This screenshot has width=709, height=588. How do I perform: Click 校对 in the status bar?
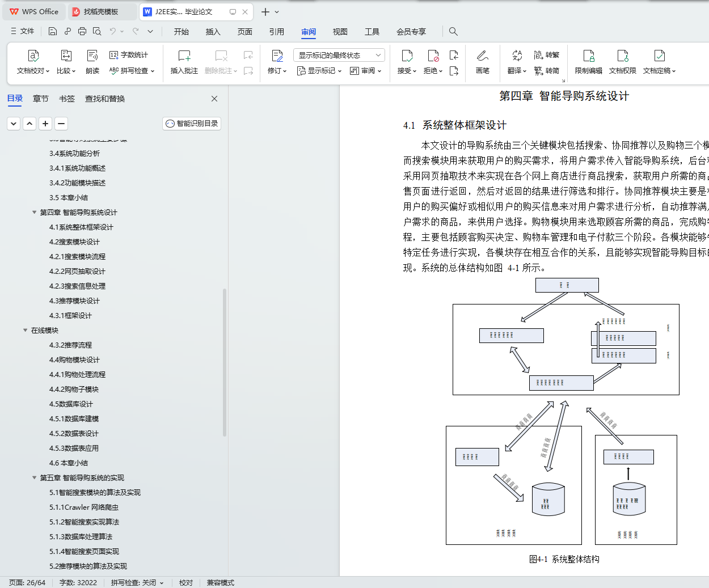pos(186,582)
